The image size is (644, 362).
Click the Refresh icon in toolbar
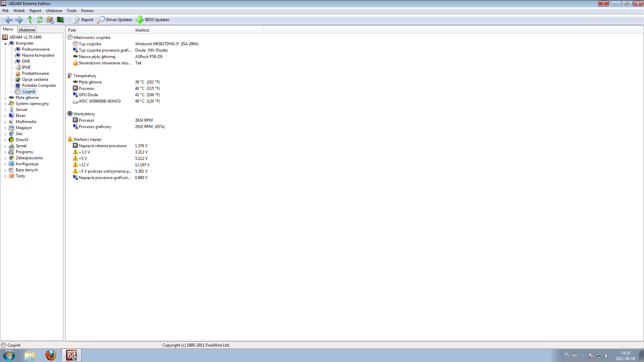pyautogui.click(x=40, y=20)
